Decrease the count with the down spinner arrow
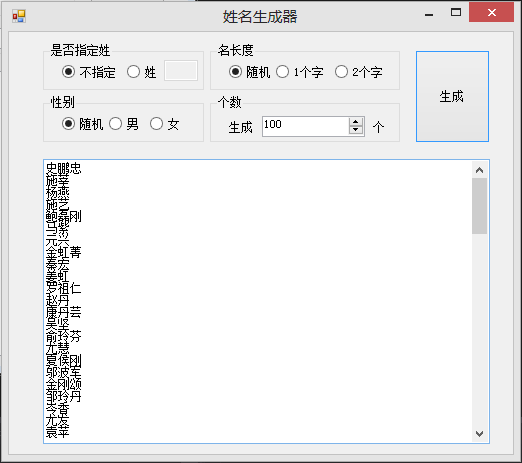This screenshot has height=463, width=522. click(x=356, y=130)
